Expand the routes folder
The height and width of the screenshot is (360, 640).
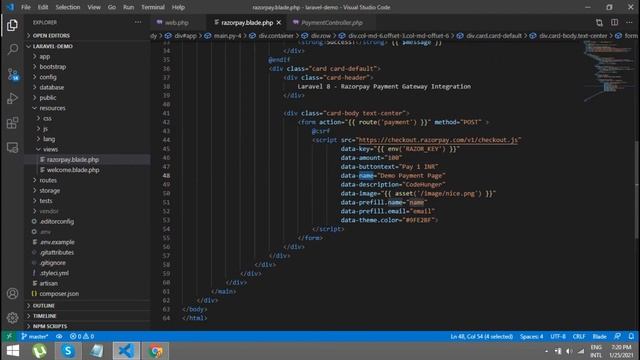coord(48,180)
